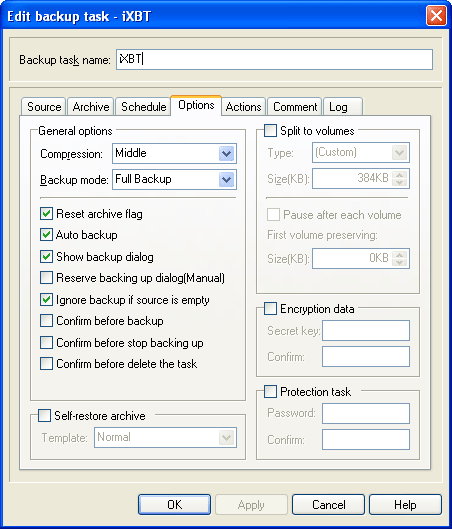This screenshot has height=529, width=452.
Task: Open the Self-restore Template dropdown
Action: click(x=226, y=438)
